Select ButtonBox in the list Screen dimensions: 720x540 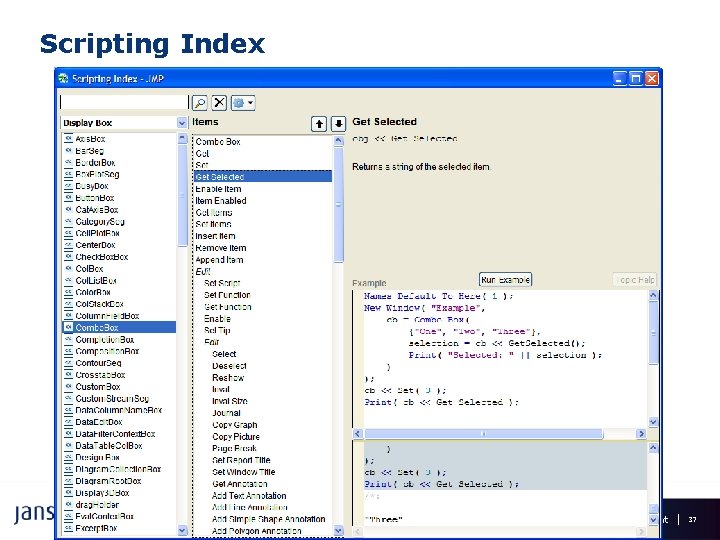click(x=95, y=198)
